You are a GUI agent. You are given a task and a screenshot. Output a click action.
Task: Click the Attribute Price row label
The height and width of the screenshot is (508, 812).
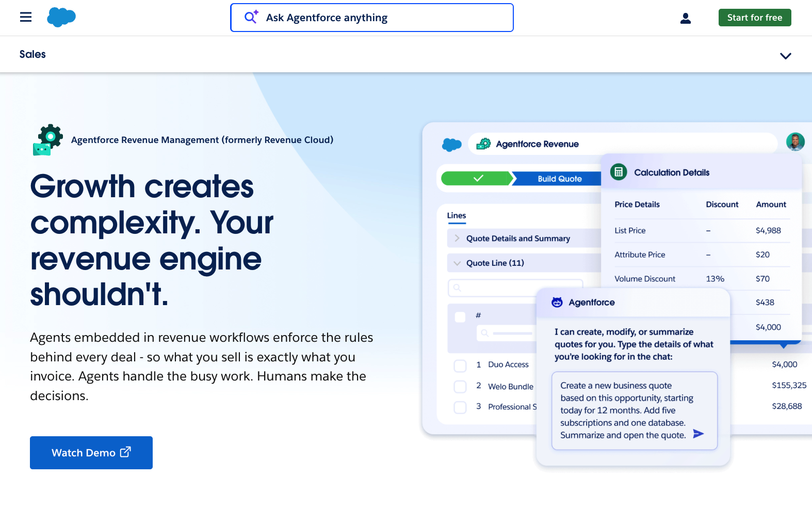pos(640,255)
